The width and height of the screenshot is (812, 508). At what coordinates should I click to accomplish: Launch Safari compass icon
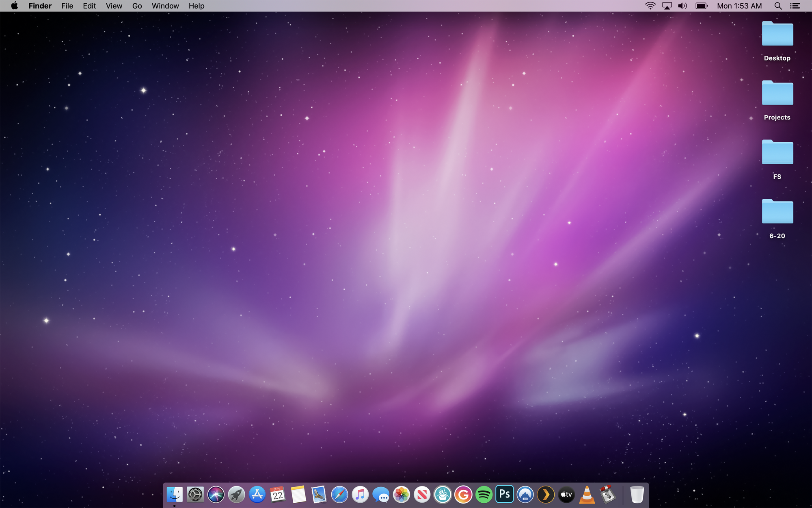(339, 495)
